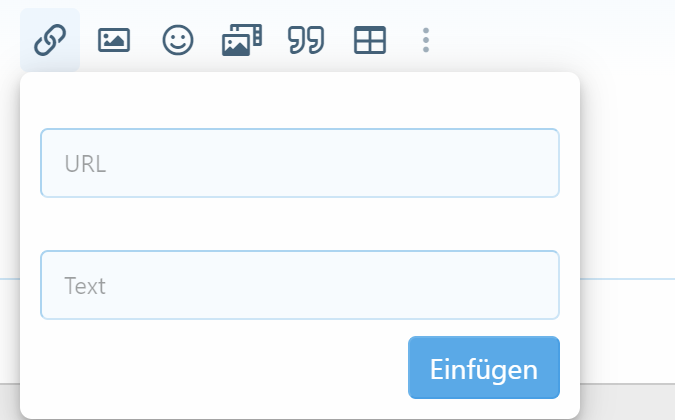Choose the table grid toolbar button
Viewport: 675px width, 420px height.
(370, 40)
